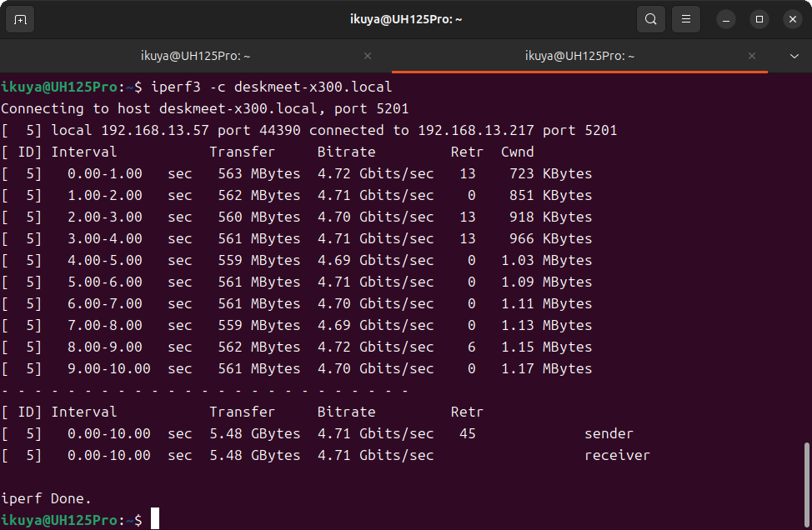
Task: Click the close X on the active right tab
Action: click(x=751, y=56)
